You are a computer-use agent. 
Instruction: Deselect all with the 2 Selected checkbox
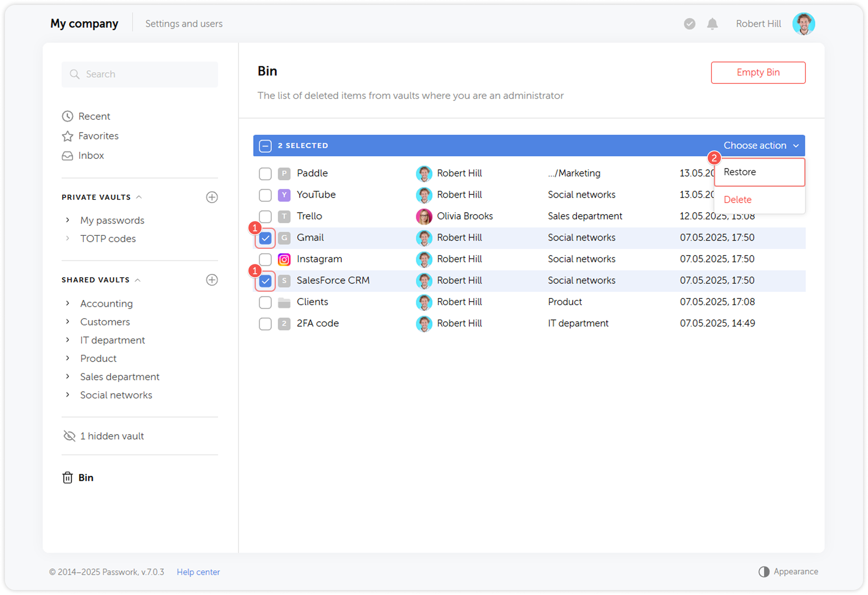tap(265, 146)
